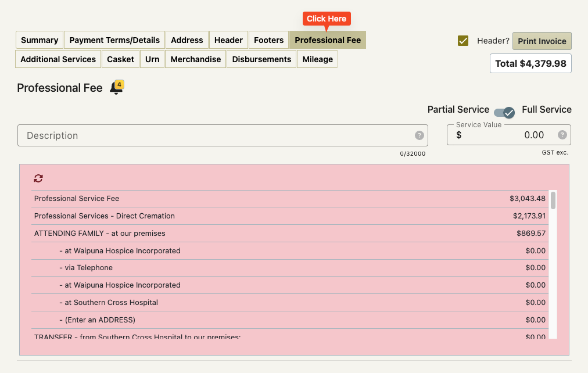Click the red refresh icon in pink panel
Screen dimensions: 588x373
point(38,178)
